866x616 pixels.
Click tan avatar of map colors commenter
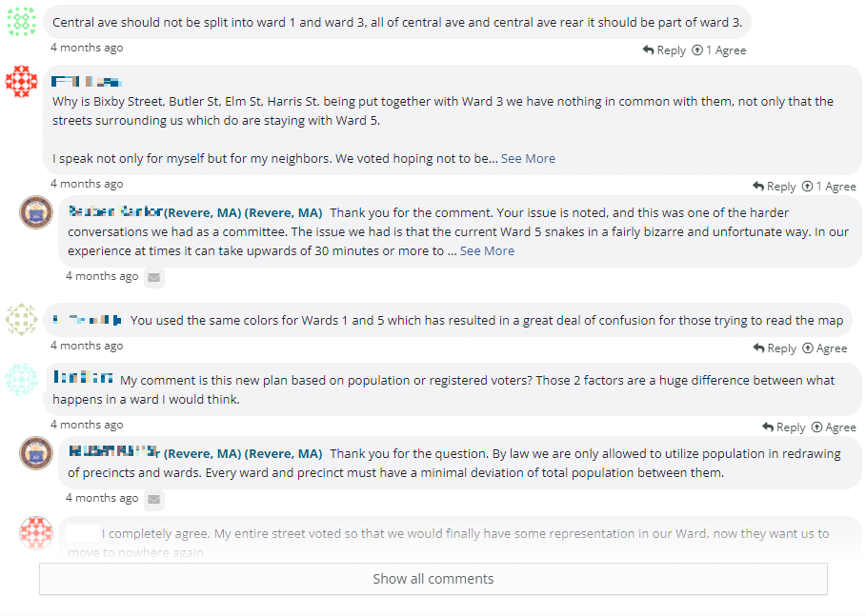pos(21,320)
